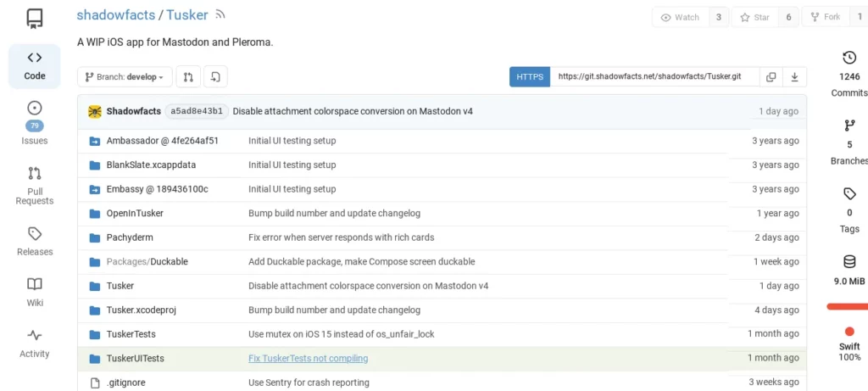Click the Tusker.xcodeproj folder icon
The height and width of the screenshot is (391, 868).
pyautogui.click(x=94, y=310)
